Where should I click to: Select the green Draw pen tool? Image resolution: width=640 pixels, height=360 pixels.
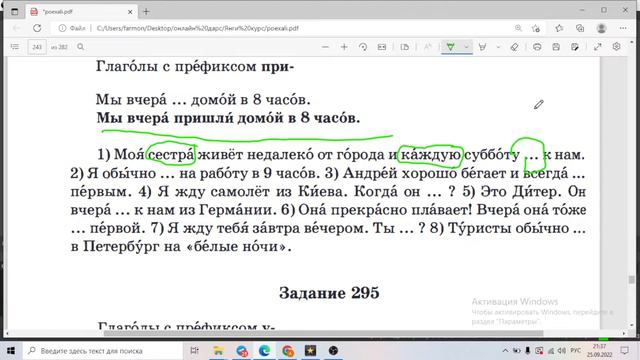click(450, 47)
